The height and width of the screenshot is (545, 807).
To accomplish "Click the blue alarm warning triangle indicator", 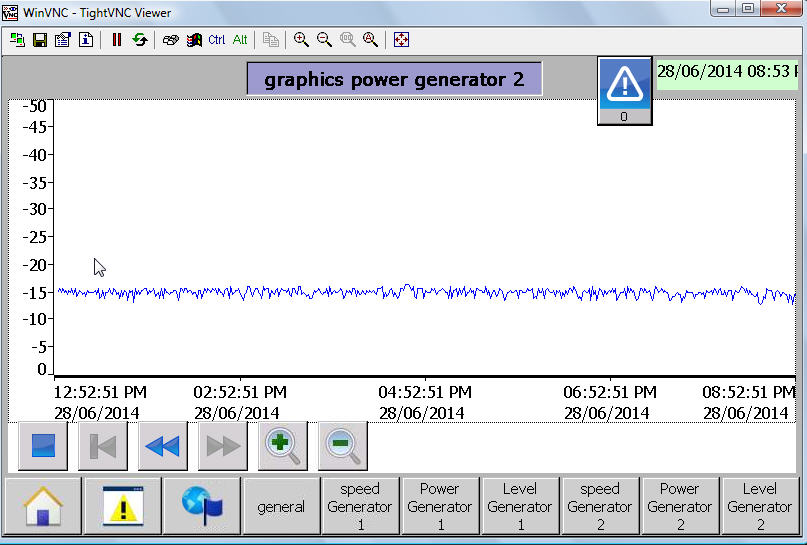I will (x=625, y=82).
